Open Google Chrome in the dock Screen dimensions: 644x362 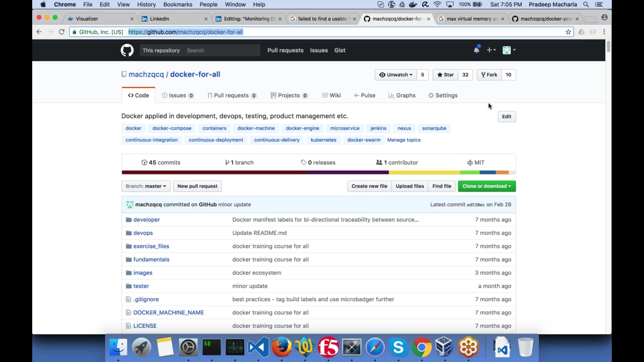422,347
